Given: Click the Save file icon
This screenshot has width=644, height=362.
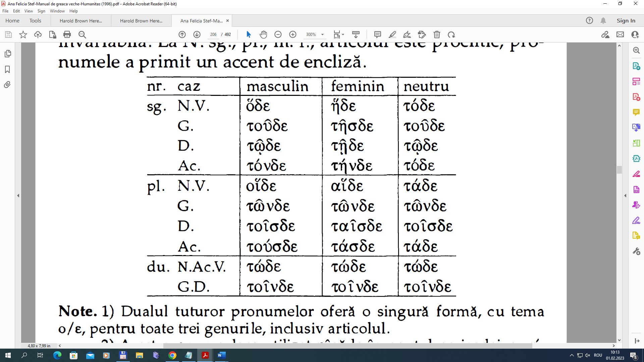Looking at the screenshot, I should (x=8, y=35).
